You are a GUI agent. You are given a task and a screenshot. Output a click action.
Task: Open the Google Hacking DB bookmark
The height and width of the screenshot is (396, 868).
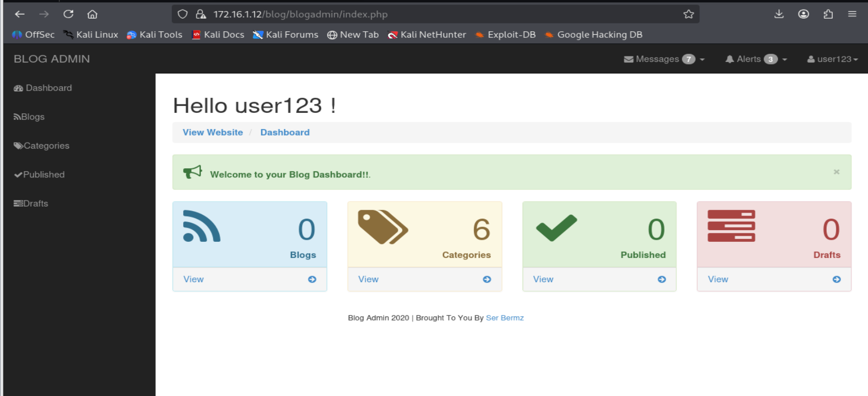tap(594, 34)
